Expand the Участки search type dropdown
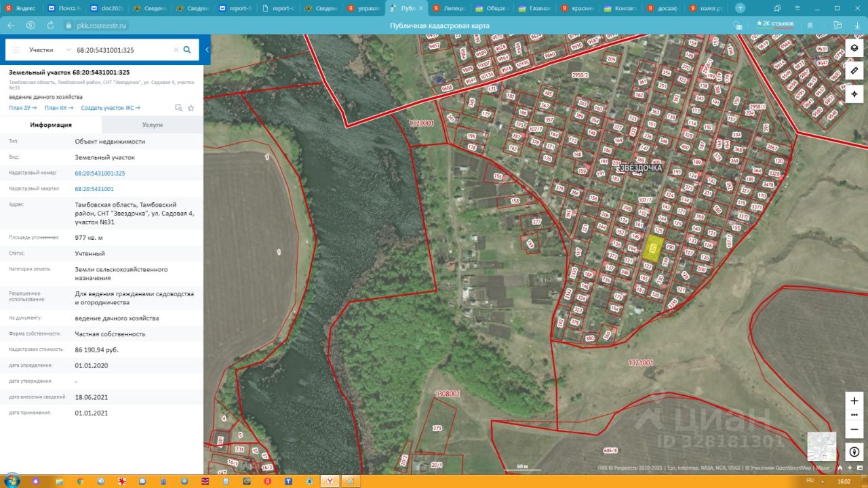This screenshot has width=868, height=488. (x=50, y=49)
